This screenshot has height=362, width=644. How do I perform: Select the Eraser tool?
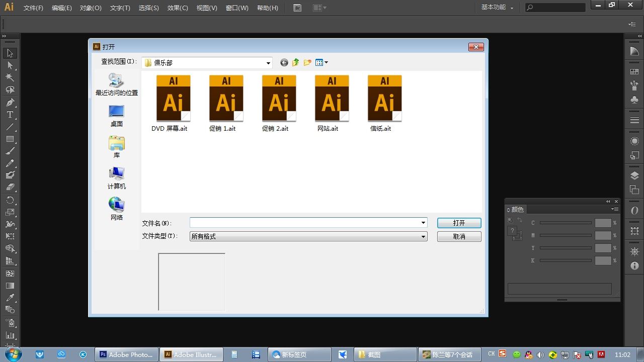coord(10,187)
